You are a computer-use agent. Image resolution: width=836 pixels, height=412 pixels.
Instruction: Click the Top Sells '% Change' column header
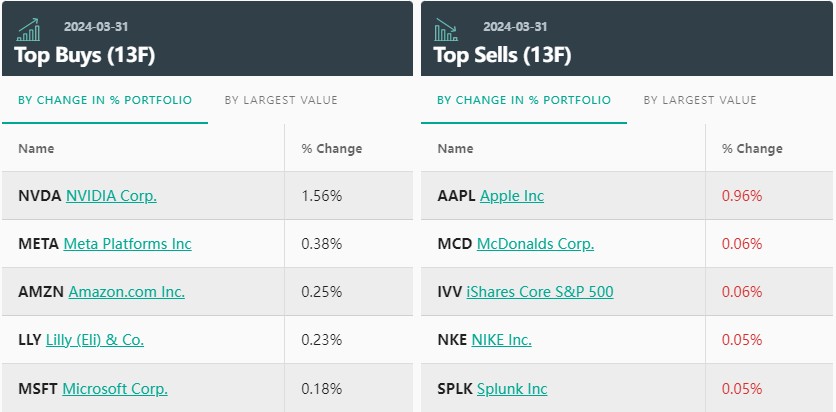pos(752,148)
